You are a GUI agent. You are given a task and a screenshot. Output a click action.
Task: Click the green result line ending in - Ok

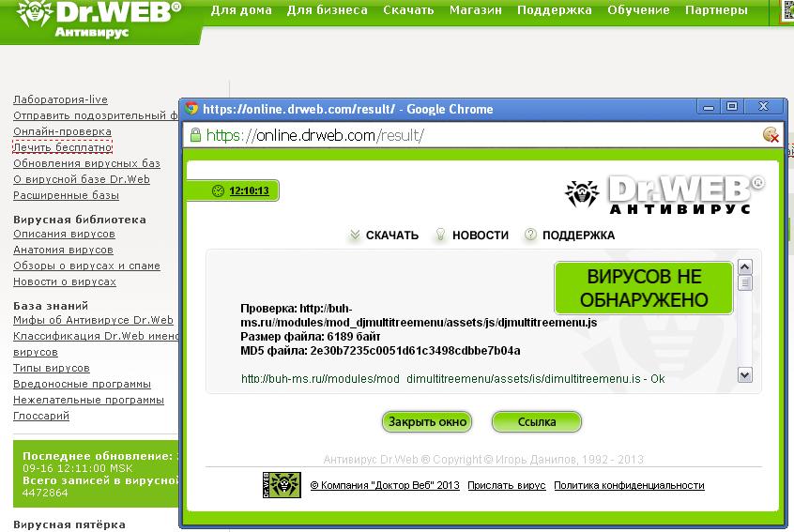point(452,379)
